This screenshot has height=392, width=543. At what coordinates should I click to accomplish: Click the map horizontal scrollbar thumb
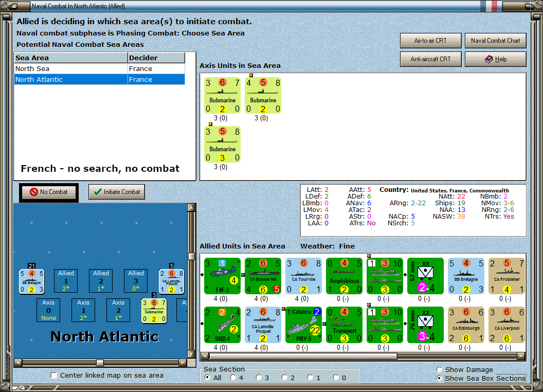click(x=100, y=363)
